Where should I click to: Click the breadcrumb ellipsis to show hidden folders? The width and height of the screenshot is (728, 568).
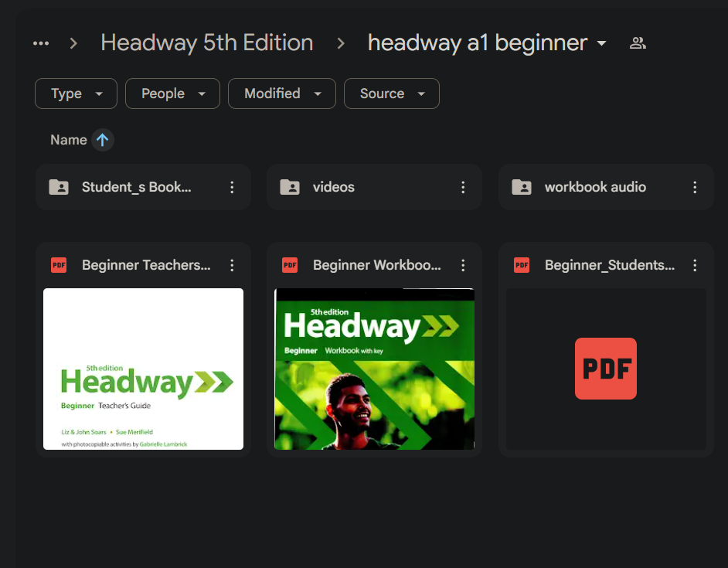click(x=41, y=43)
